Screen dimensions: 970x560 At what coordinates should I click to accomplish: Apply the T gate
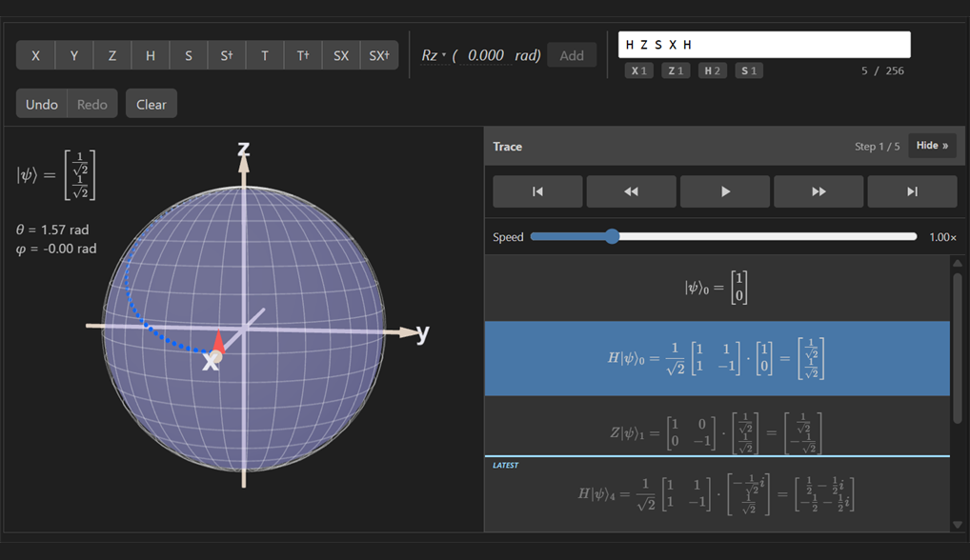(265, 55)
